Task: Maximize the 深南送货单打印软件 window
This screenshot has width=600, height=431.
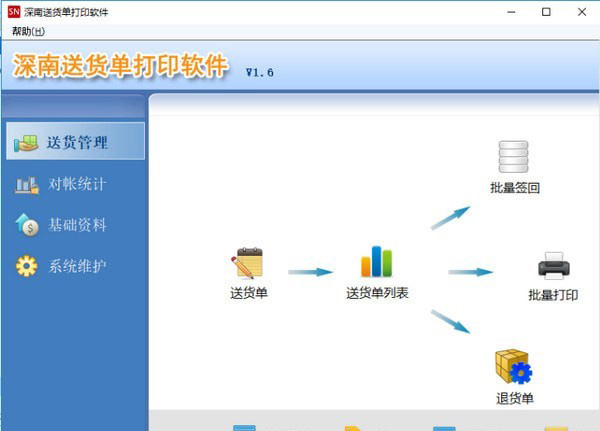Action: pos(546,12)
